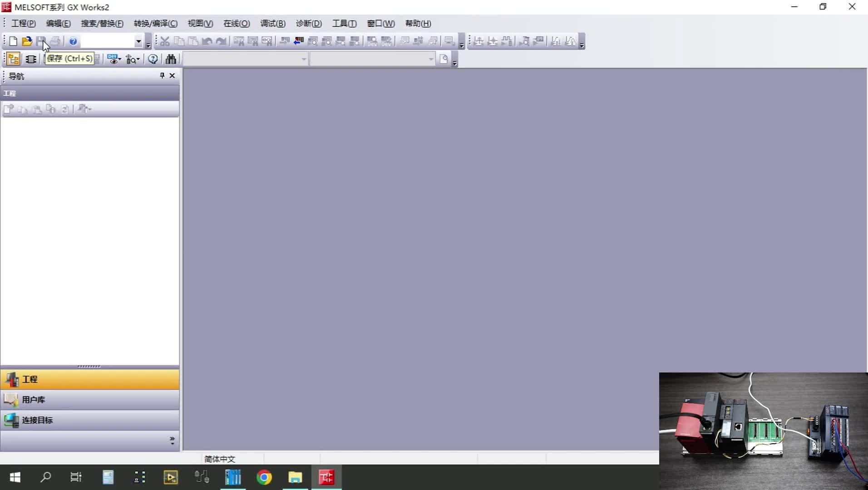Open the Windows Start menu

click(15, 477)
